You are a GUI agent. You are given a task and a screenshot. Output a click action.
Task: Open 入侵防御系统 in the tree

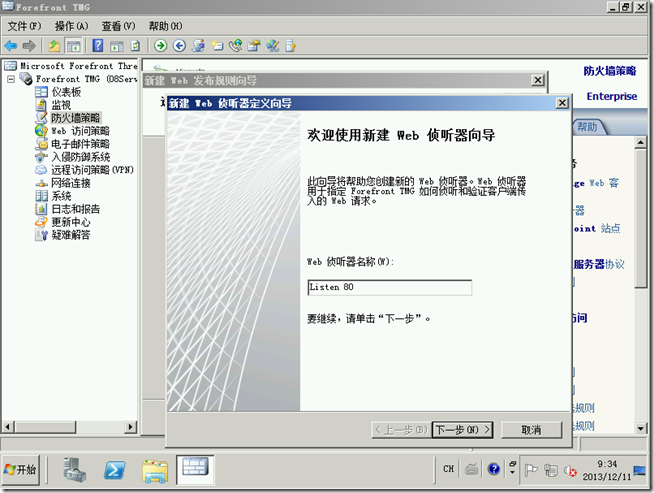(80, 157)
